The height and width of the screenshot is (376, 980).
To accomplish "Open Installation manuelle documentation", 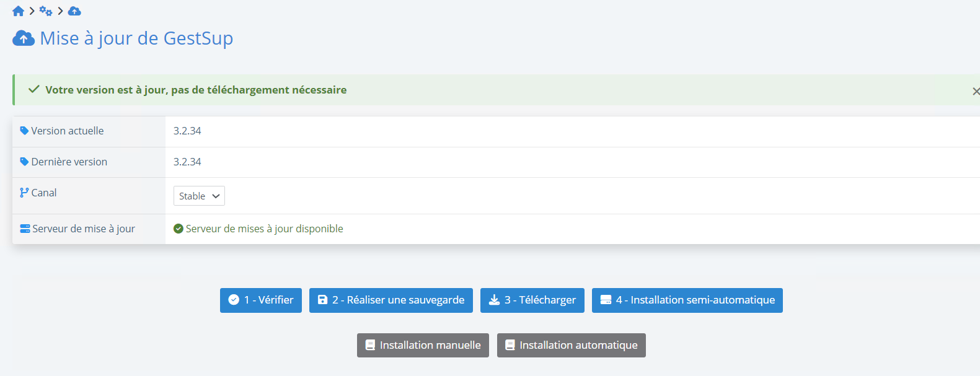I will [x=423, y=346].
